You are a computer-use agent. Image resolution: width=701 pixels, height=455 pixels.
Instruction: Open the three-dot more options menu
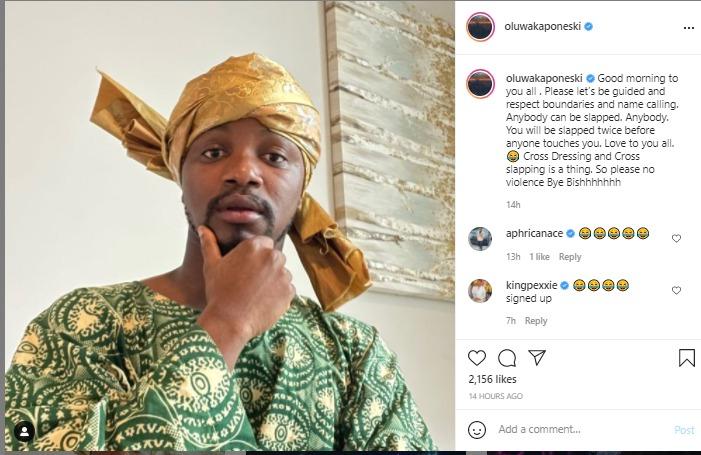click(x=687, y=27)
